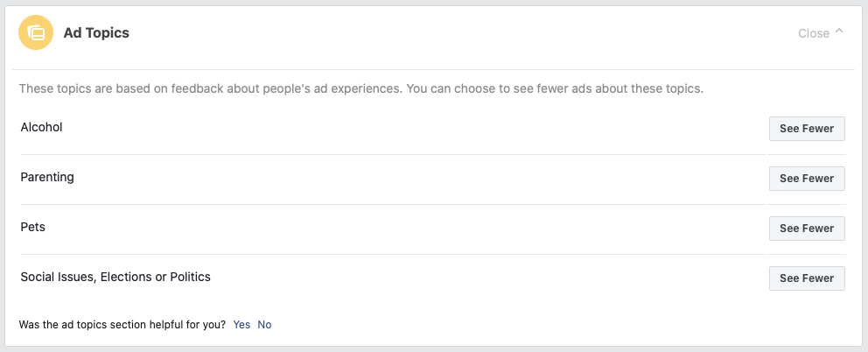Click the yellow Ad Topics icon
Viewport: 868px width, 352px height.
(x=36, y=32)
